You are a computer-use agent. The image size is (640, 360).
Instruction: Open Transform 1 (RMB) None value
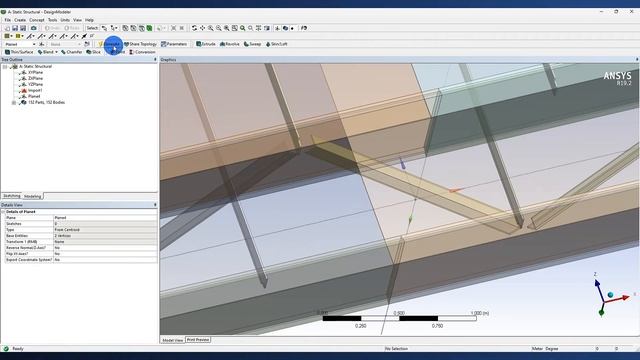point(105,242)
